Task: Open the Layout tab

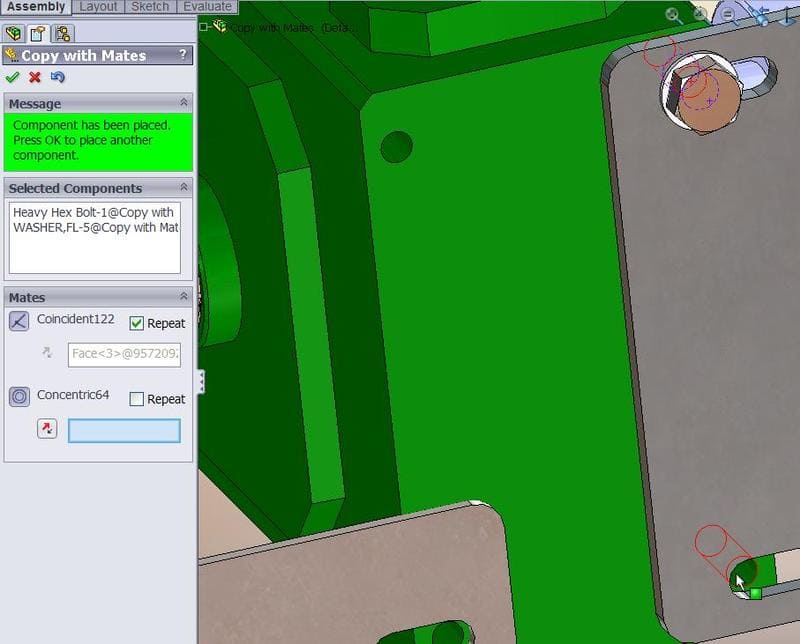Action: pyautogui.click(x=98, y=6)
